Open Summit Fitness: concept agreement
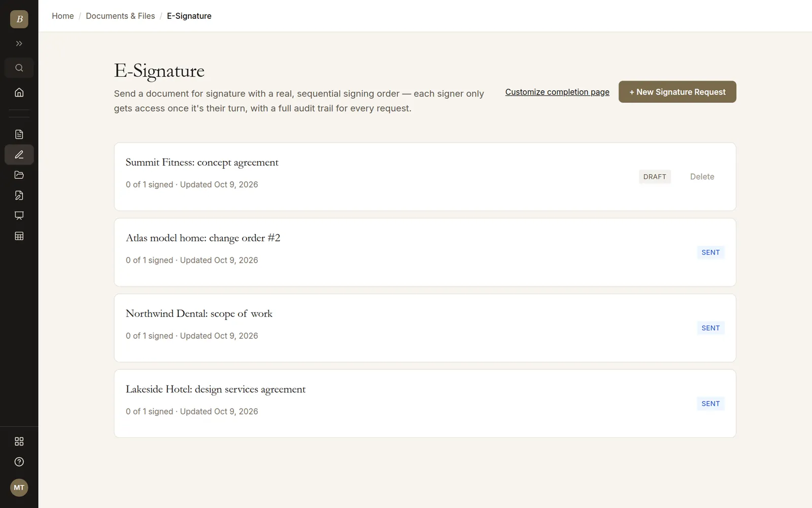The width and height of the screenshot is (812, 508). [202, 163]
